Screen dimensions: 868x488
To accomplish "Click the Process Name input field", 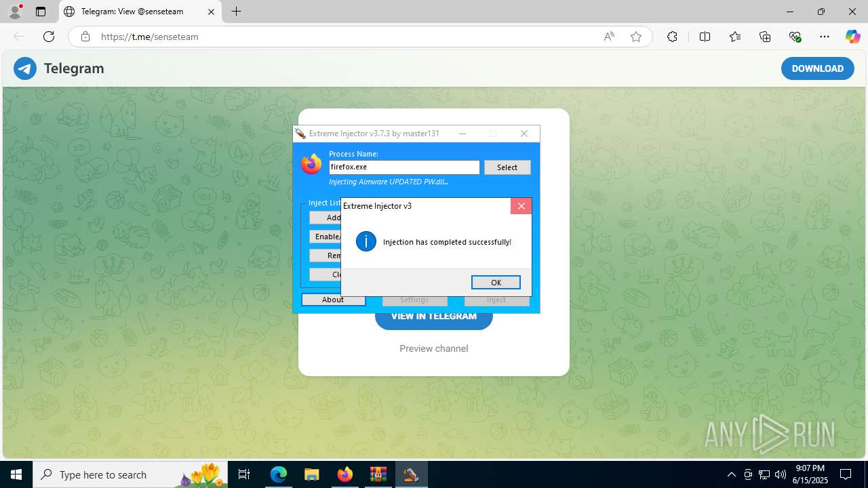I will (x=404, y=167).
